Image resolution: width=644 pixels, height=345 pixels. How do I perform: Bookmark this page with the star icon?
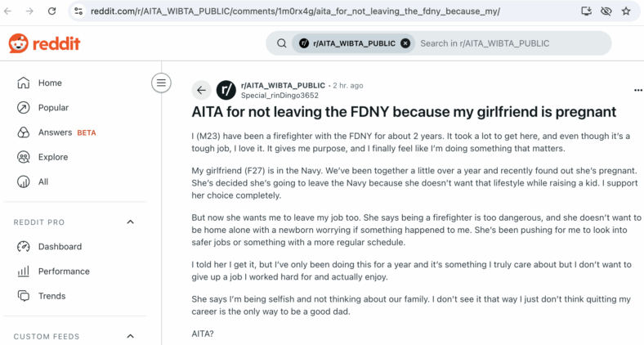626,11
